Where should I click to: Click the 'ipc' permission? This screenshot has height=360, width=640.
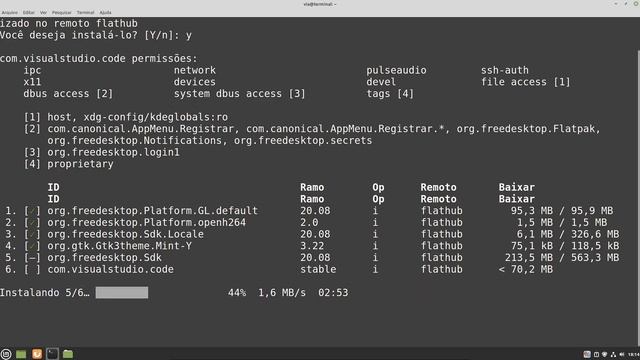(32, 70)
